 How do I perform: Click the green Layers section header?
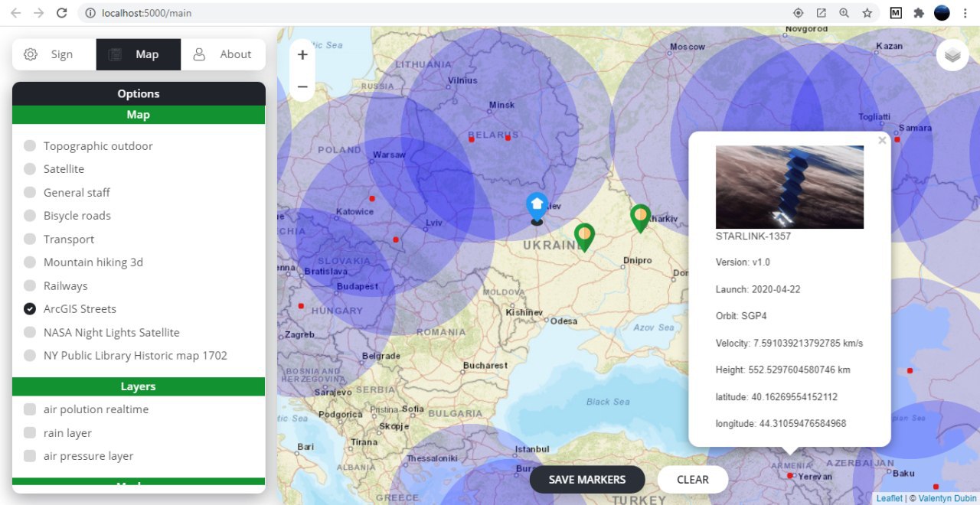pyautogui.click(x=139, y=386)
